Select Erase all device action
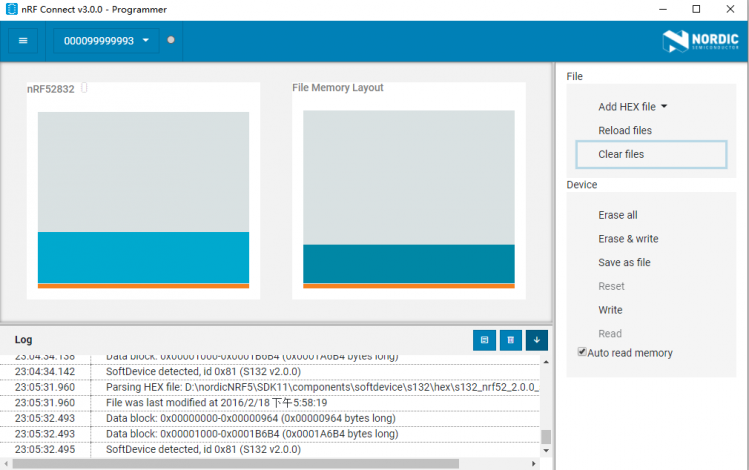 pos(618,215)
